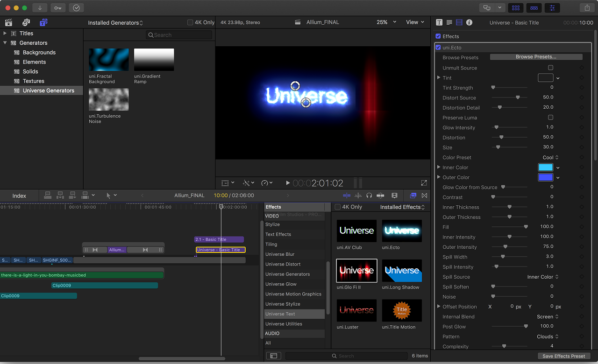Open the 25% zoom dropdown
598x364 pixels.
click(x=386, y=22)
